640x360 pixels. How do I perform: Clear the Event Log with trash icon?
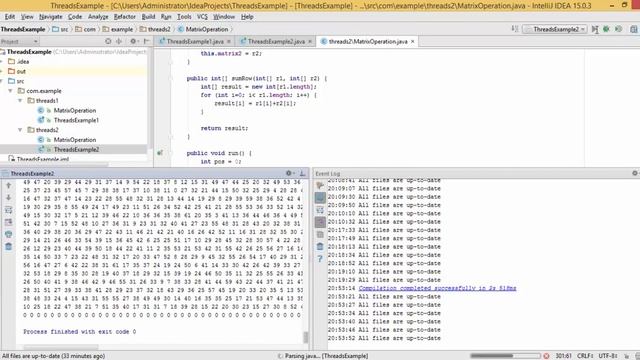pos(320,247)
